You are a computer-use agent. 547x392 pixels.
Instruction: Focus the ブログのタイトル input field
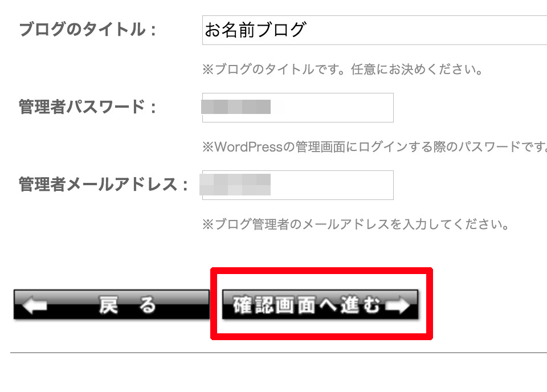pyautogui.click(x=375, y=30)
